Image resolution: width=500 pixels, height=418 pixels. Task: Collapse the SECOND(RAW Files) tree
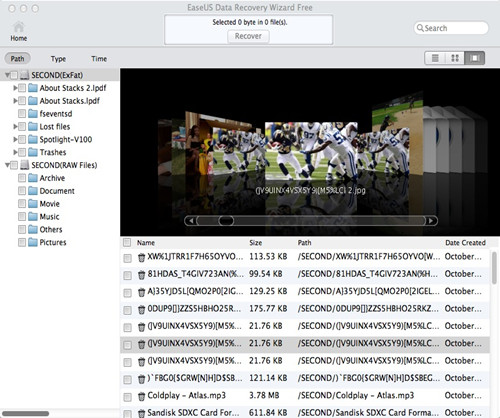pos(7,165)
